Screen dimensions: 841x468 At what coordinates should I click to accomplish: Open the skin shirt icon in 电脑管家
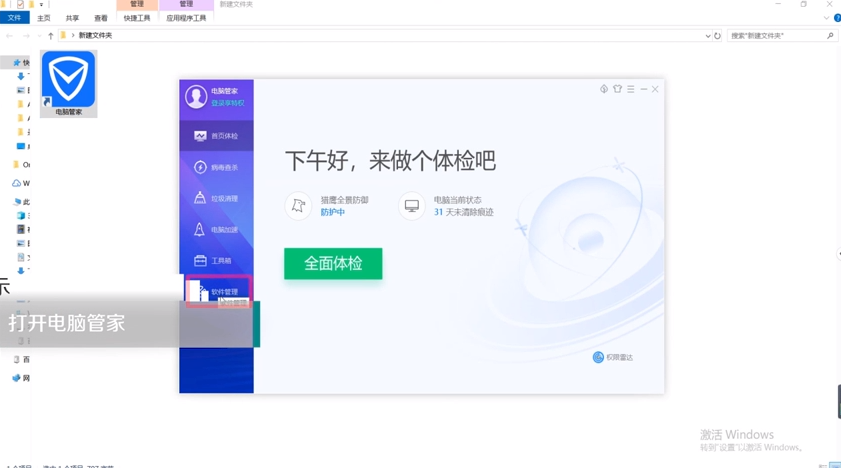pyautogui.click(x=617, y=89)
